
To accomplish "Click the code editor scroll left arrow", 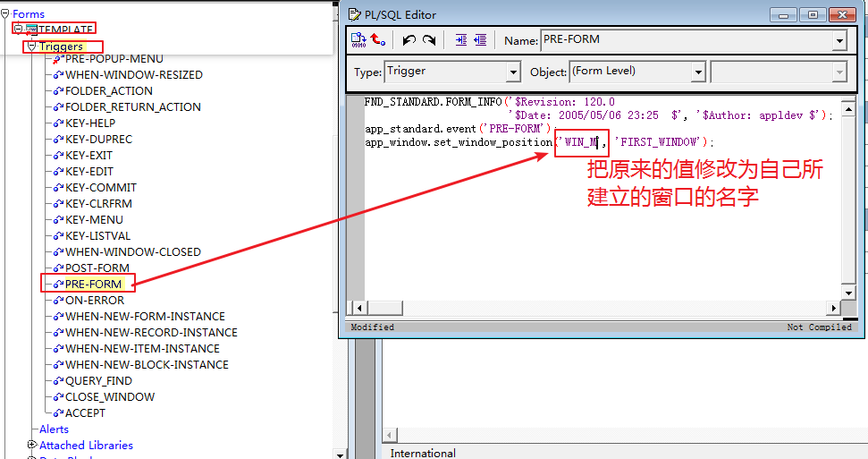I will [x=360, y=308].
